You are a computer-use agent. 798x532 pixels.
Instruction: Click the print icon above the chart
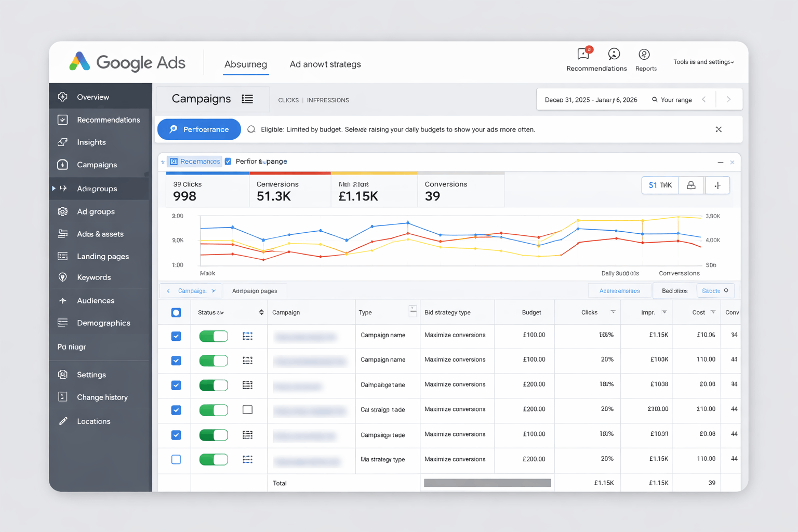pyautogui.click(x=691, y=185)
